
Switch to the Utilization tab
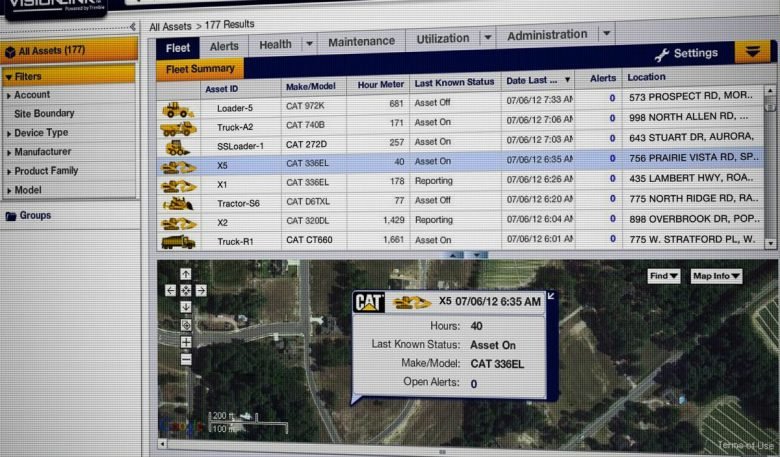click(x=443, y=38)
